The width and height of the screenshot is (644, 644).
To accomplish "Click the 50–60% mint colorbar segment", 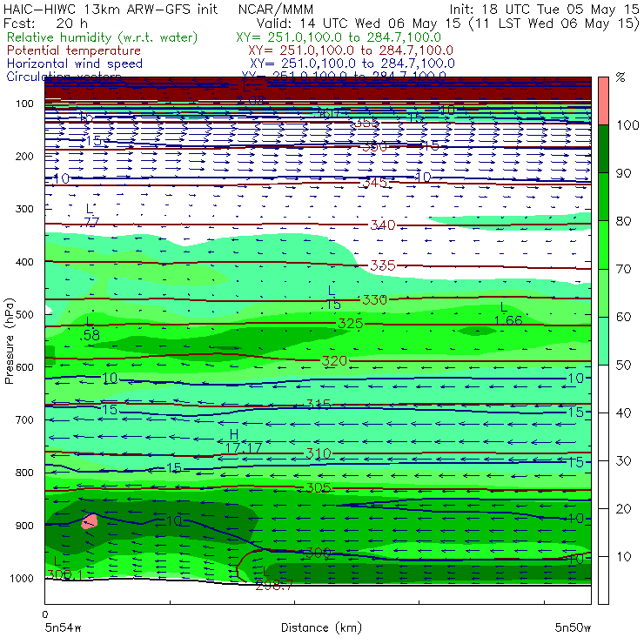I will click(x=603, y=341).
